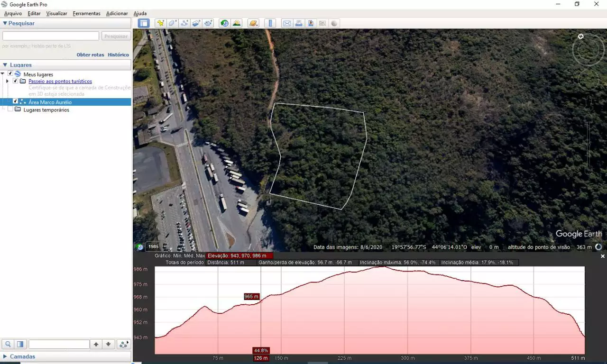Toggle the sidebar visibility button

pos(144,23)
